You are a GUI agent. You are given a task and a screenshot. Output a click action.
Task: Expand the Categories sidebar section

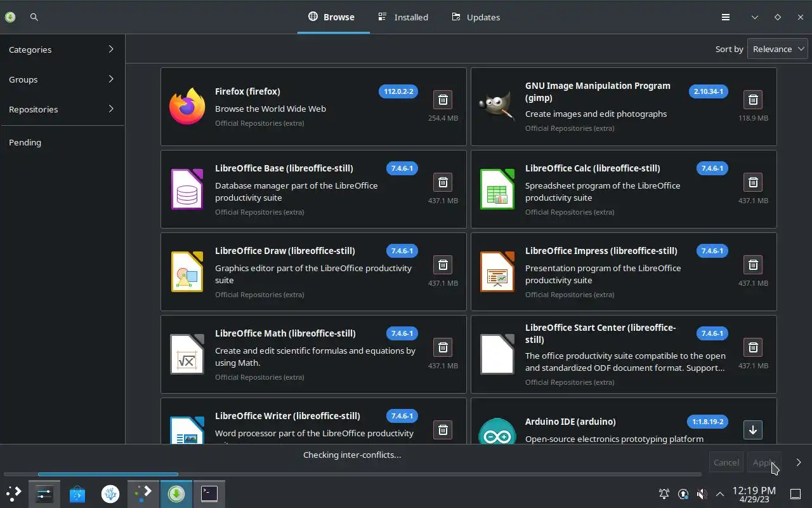point(62,50)
